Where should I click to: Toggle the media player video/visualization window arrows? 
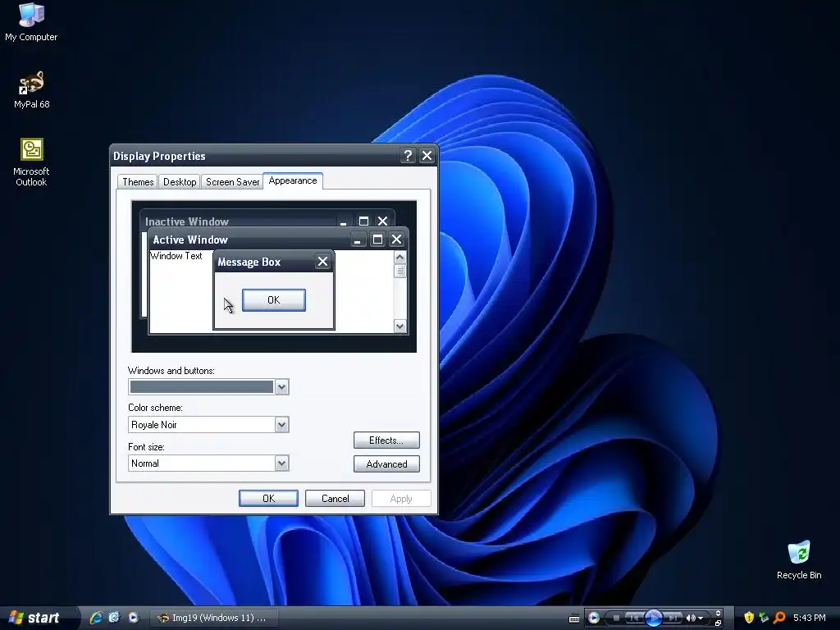[718, 613]
